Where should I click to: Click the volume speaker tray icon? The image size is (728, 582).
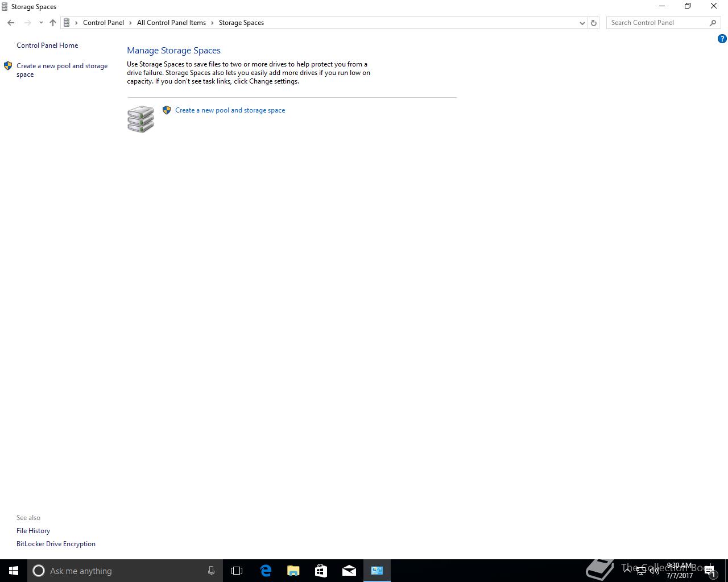pos(655,571)
